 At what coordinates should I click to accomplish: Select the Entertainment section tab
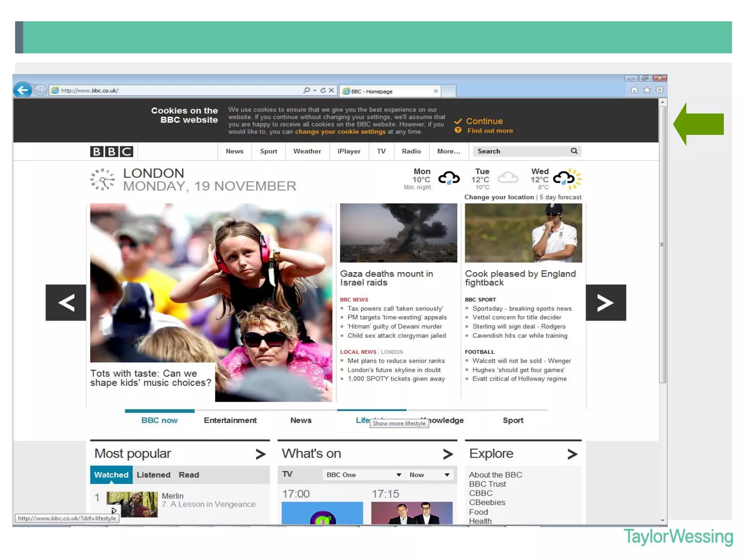(230, 420)
